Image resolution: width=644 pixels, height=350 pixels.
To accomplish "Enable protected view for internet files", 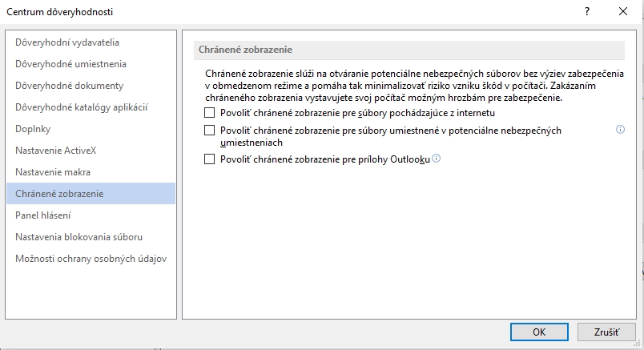I will [210, 113].
